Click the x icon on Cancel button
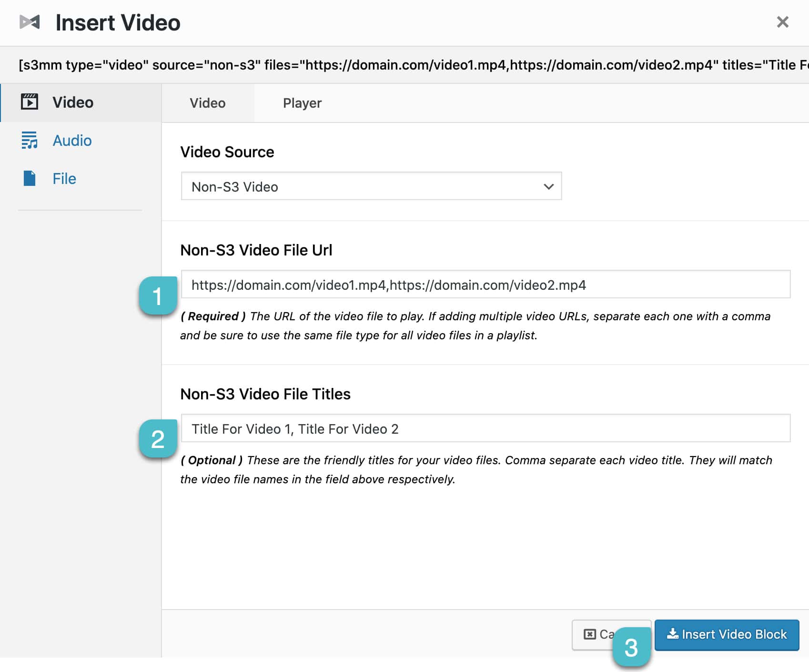The height and width of the screenshot is (672, 809). [590, 634]
